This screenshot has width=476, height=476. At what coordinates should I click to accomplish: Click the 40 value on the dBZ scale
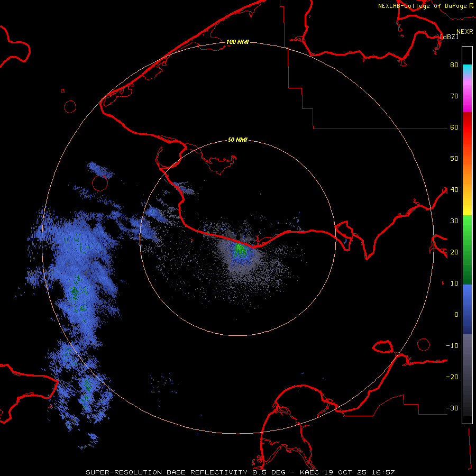tap(454, 190)
